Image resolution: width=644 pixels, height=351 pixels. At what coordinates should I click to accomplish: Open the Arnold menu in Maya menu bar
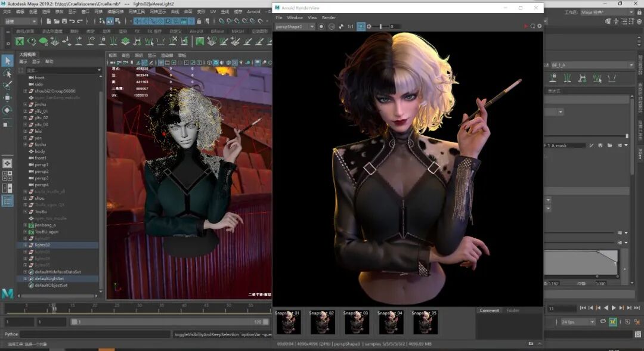pos(253,11)
